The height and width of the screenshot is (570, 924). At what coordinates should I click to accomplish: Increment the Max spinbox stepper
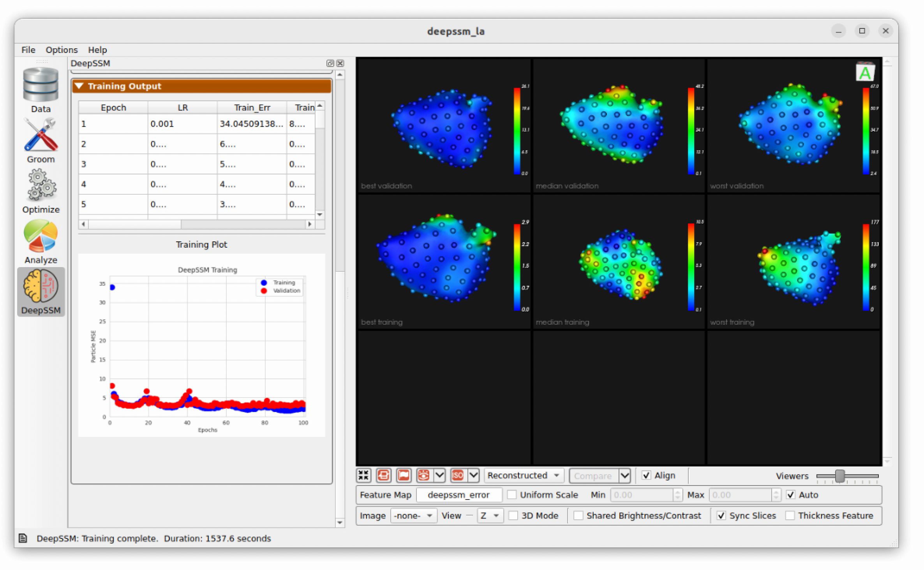coord(776,492)
